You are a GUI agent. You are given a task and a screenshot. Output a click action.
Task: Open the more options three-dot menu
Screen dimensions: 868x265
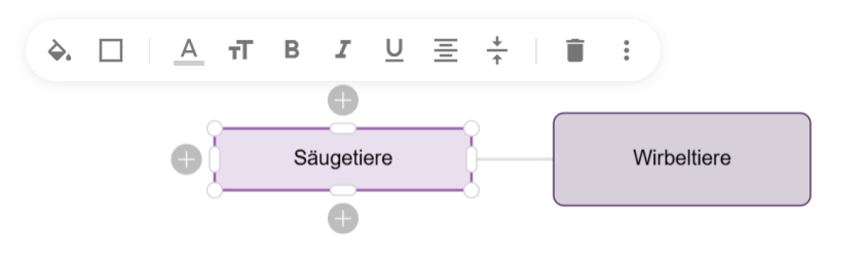626,51
